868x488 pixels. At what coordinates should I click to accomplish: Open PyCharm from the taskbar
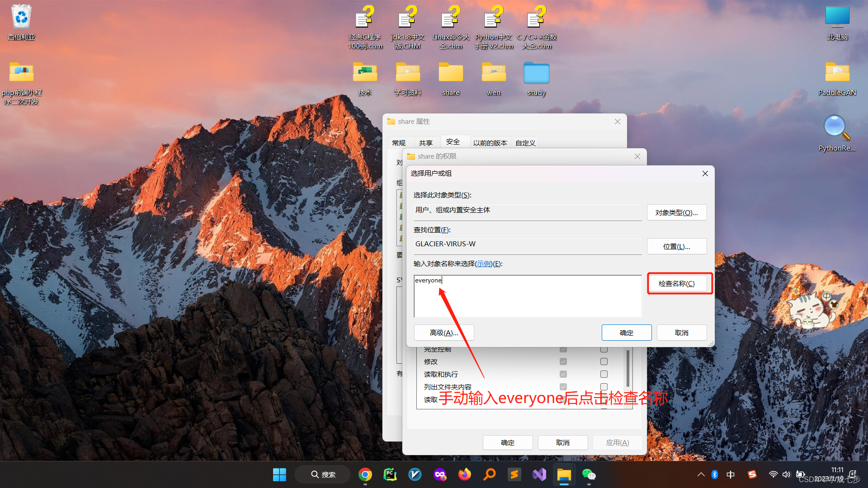click(390, 474)
